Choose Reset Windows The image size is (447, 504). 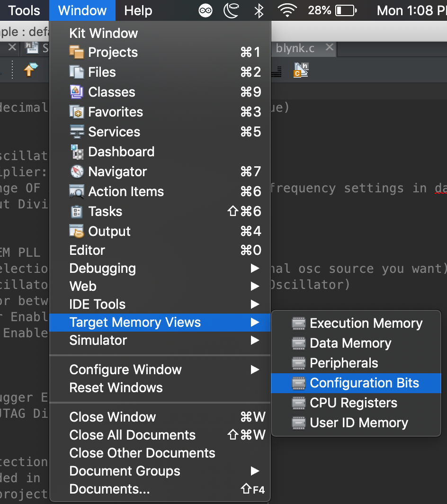(x=116, y=387)
